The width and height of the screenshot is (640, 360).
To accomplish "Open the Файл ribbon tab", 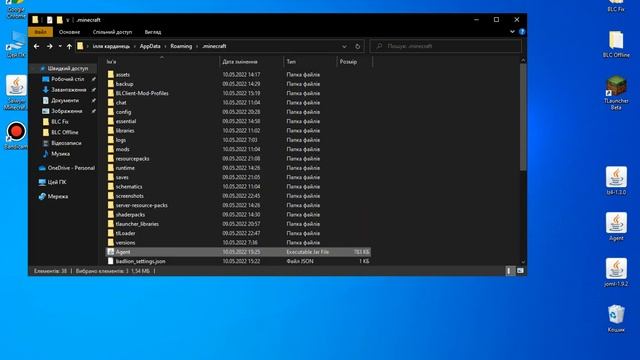I will point(40,32).
